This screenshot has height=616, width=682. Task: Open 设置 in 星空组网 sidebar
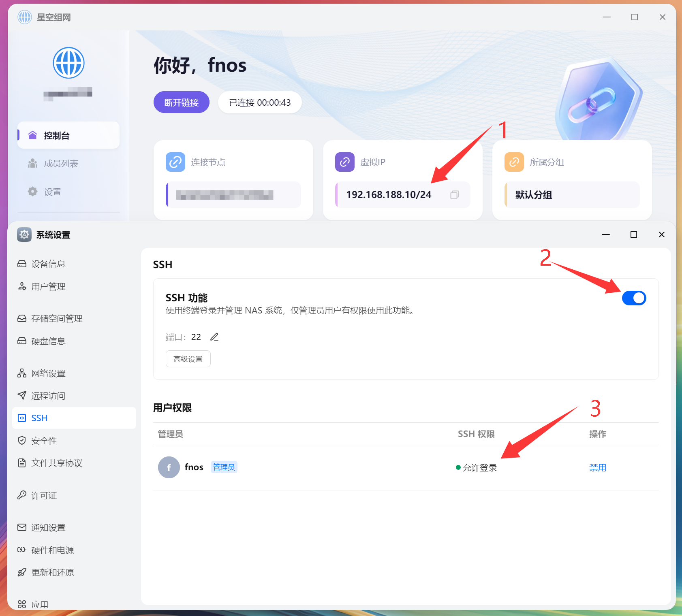coord(52,192)
